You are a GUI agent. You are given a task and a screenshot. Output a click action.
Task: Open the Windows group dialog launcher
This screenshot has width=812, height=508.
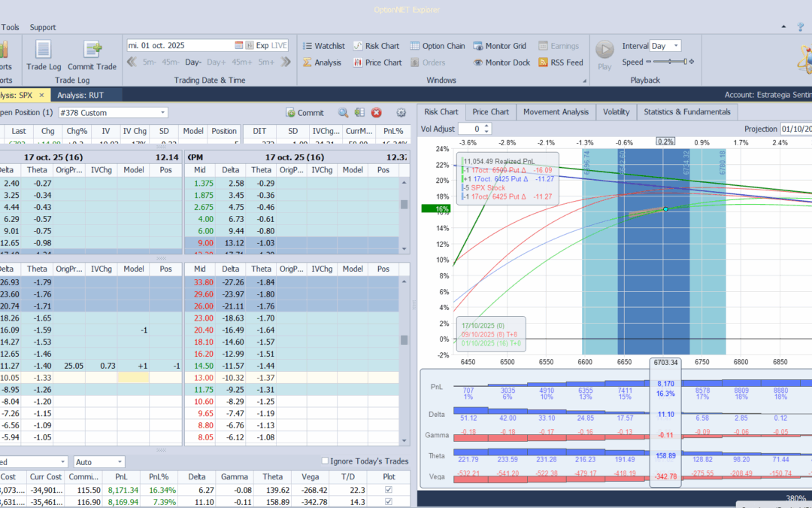click(585, 81)
